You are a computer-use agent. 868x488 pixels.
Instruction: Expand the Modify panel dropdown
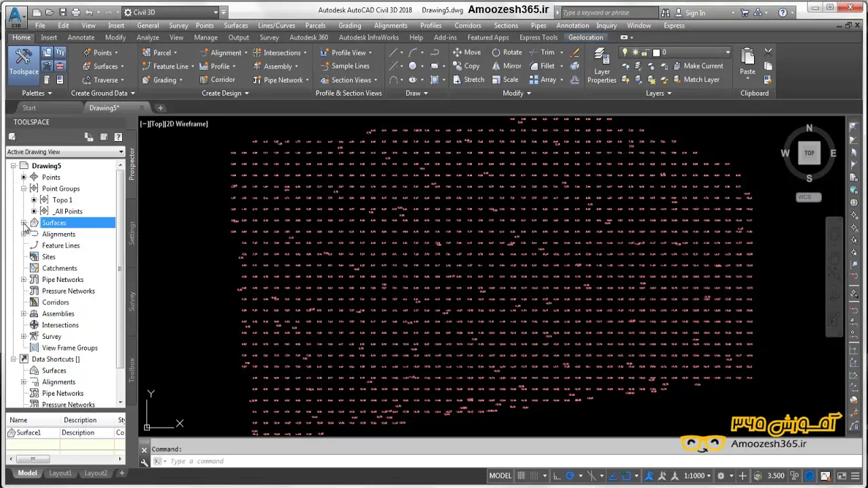(516, 93)
